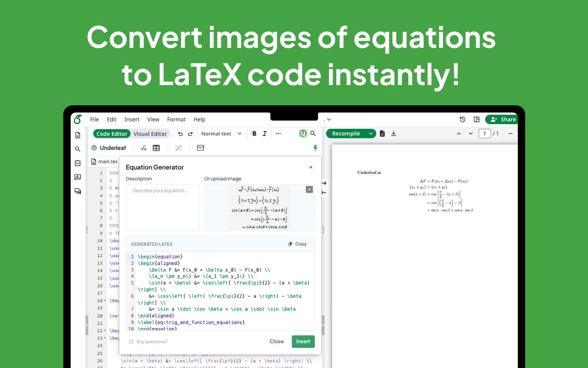View the compile logs document icon

point(382,133)
